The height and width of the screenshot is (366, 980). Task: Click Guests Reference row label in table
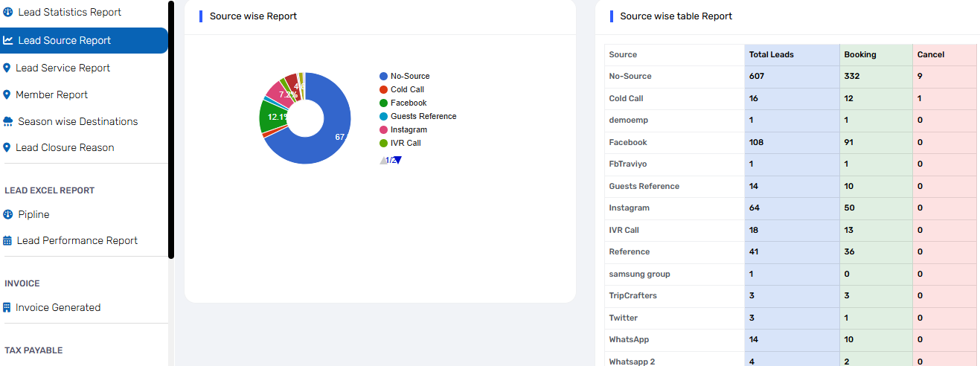click(x=644, y=186)
